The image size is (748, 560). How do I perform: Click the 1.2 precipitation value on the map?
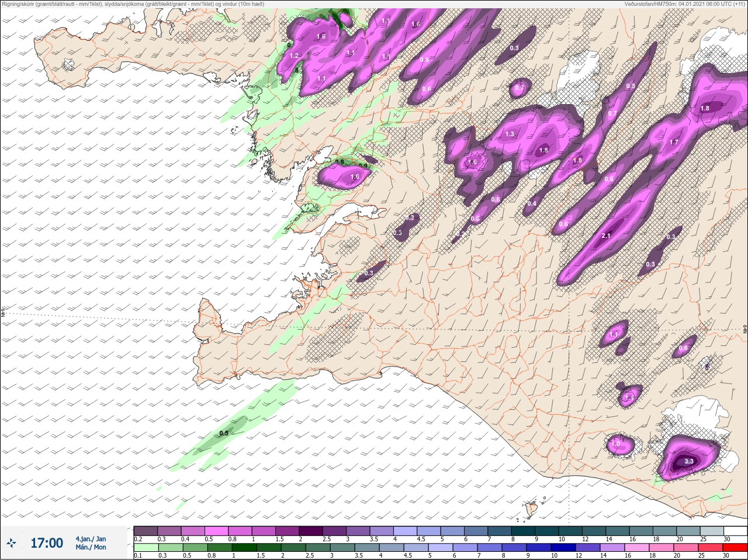pos(294,56)
